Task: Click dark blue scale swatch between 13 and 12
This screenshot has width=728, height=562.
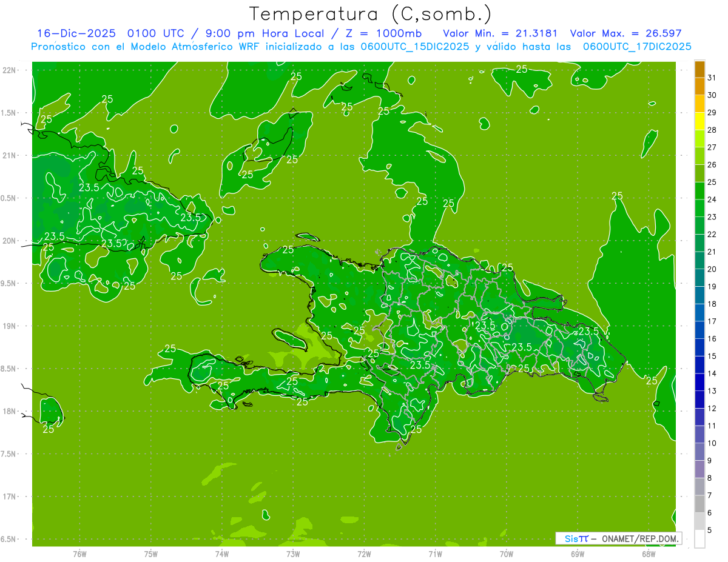Action: (699, 400)
